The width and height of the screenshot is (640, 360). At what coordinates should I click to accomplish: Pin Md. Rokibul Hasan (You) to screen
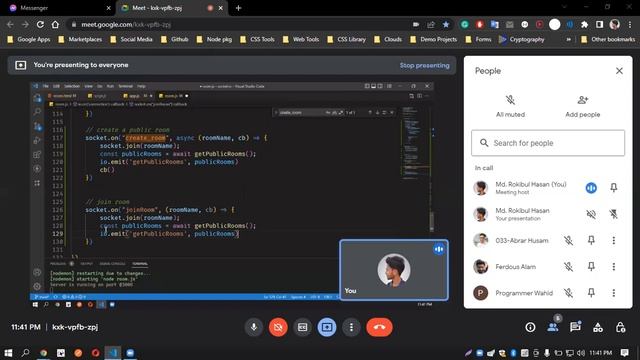click(x=613, y=188)
